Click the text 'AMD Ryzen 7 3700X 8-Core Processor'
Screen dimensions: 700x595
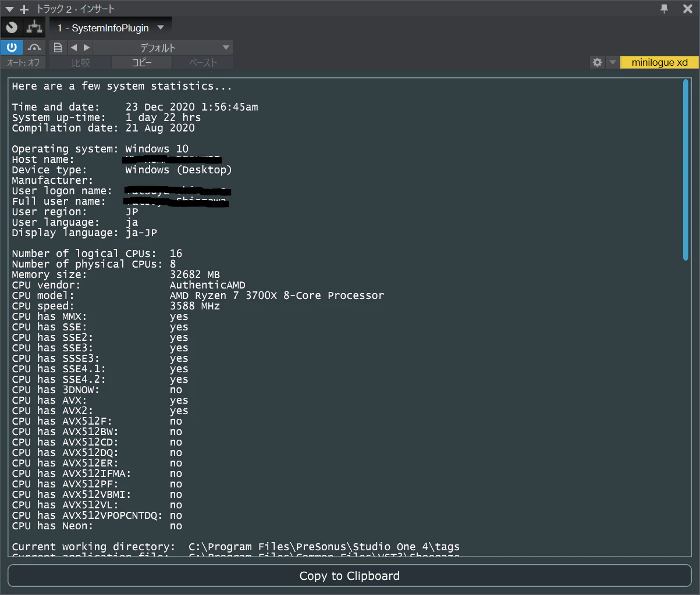pos(277,295)
